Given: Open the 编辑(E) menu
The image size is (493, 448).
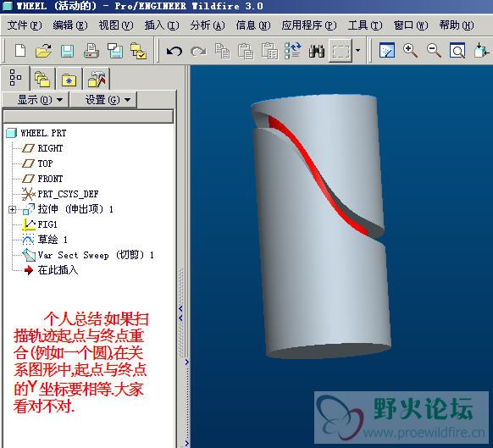Looking at the screenshot, I should click(x=70, y=25).
